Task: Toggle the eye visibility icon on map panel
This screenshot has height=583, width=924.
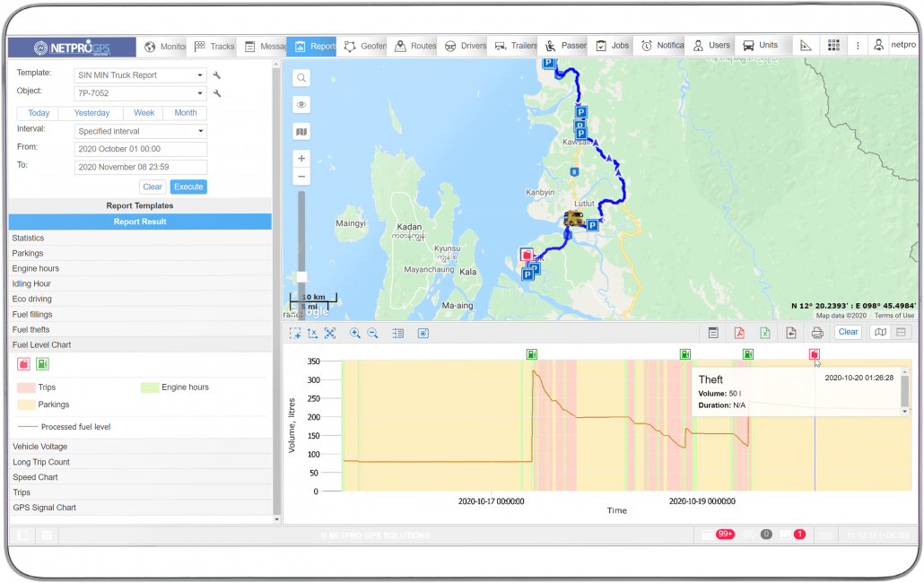Action: pyautogui.click(x=301, y=104)
